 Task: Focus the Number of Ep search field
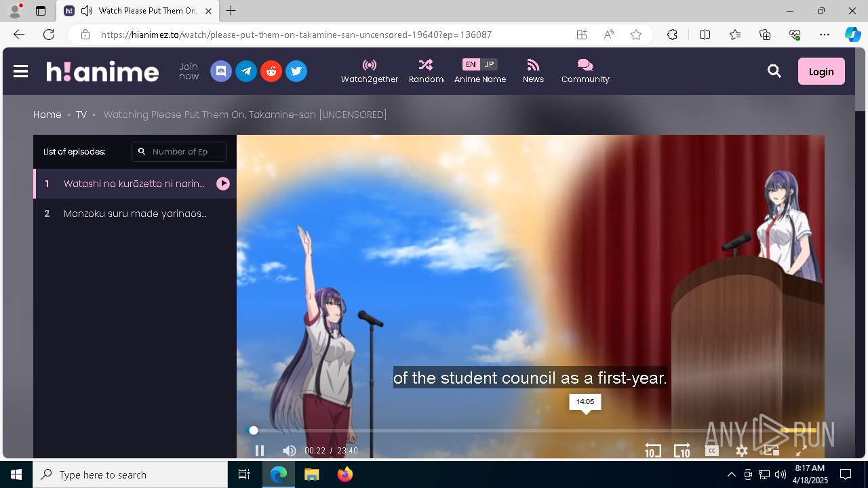pyautogui.click(x=179, y=152)
